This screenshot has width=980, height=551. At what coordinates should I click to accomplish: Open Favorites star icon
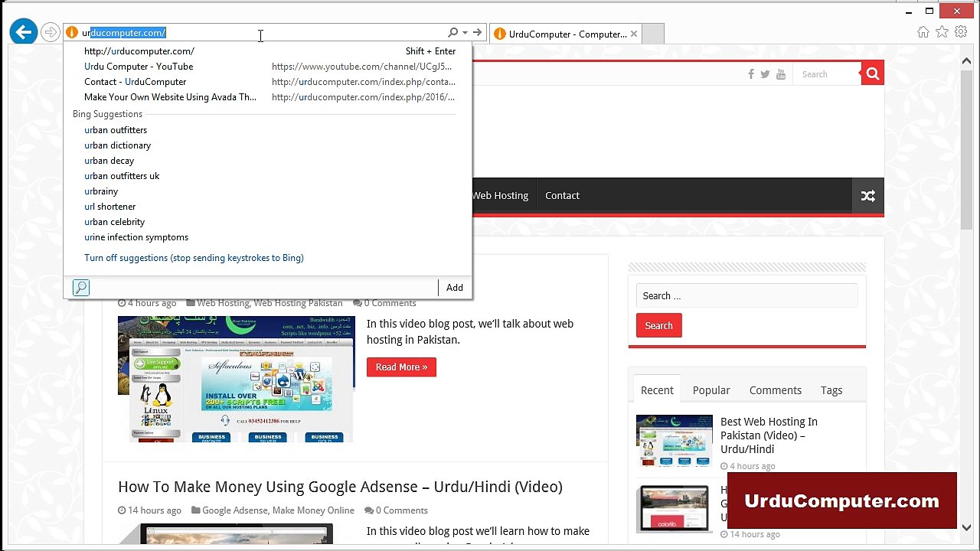tap(942, 31)
